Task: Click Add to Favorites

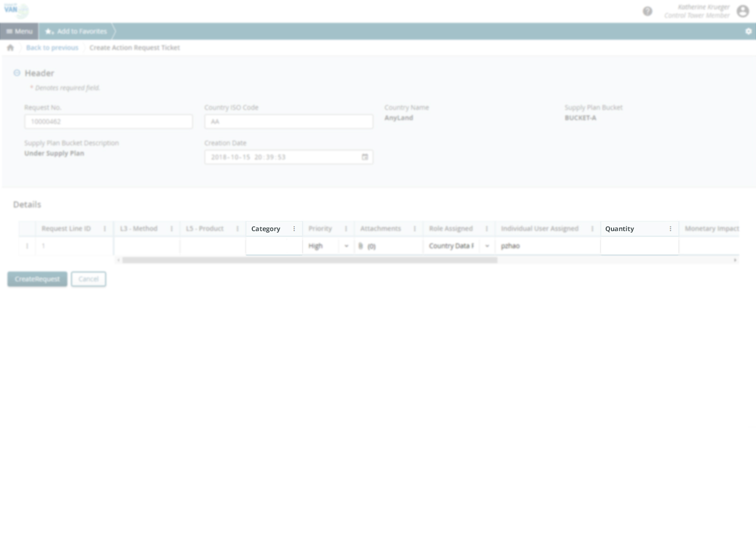Action: [x=77, y=31]
